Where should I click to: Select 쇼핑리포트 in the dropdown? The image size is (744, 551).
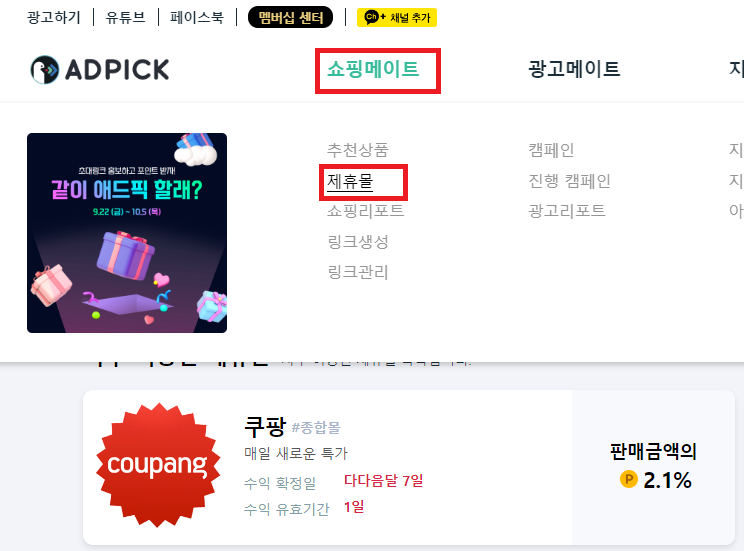click(x=365, y=211)
